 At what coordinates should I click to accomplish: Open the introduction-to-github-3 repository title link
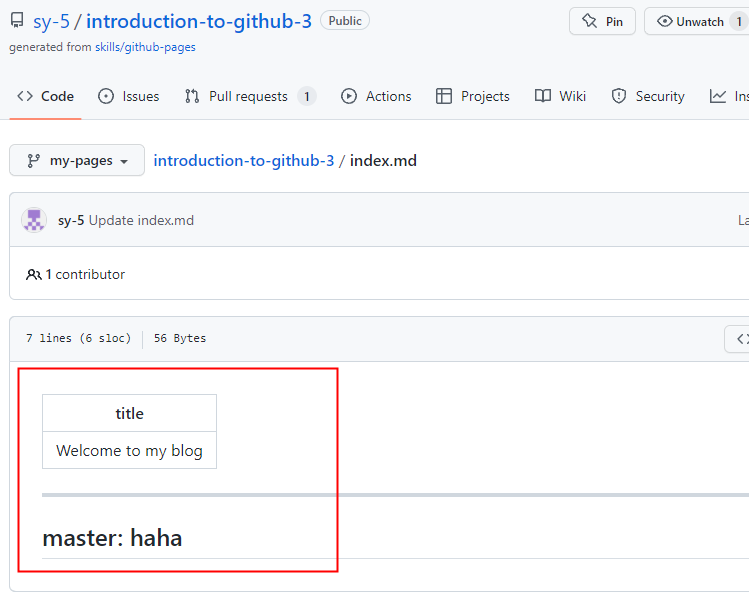pos(199,21)
